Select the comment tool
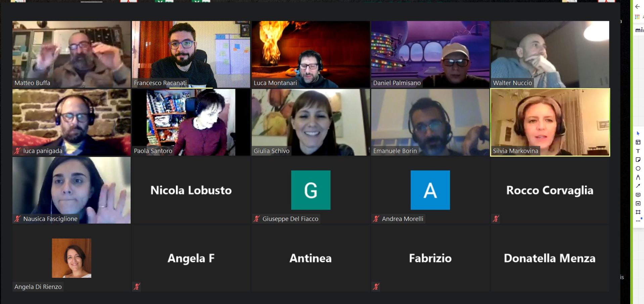This screenshot has width=644, height=304. pos(638,194)
